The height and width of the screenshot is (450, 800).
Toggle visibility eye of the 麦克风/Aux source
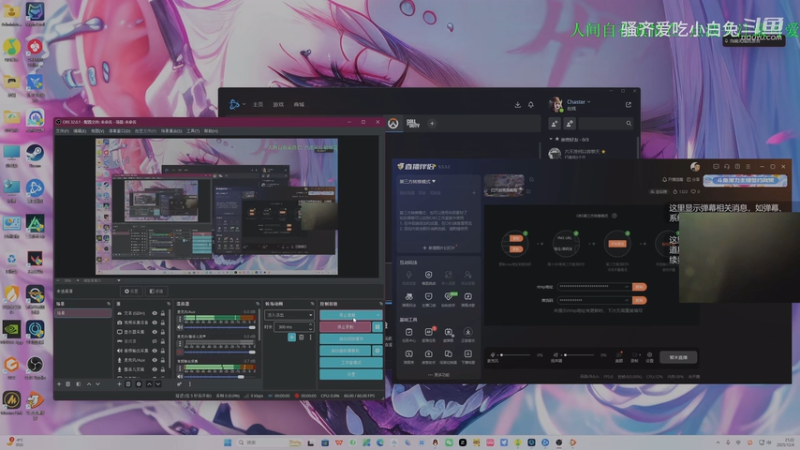coord(155,360)
